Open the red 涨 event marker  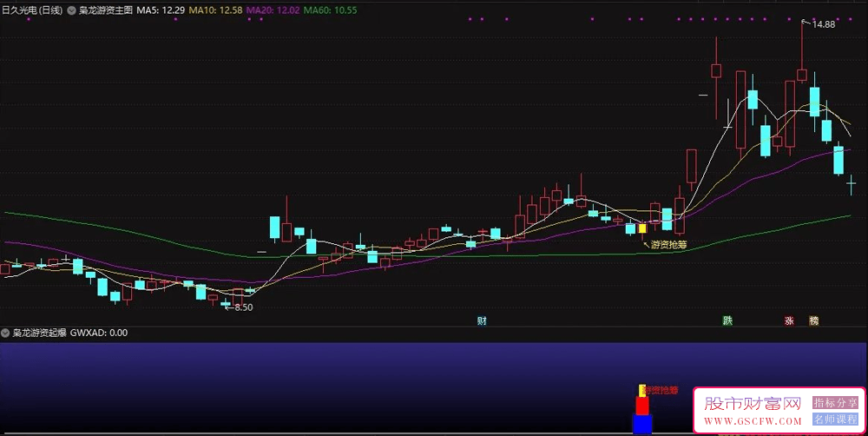789,320
